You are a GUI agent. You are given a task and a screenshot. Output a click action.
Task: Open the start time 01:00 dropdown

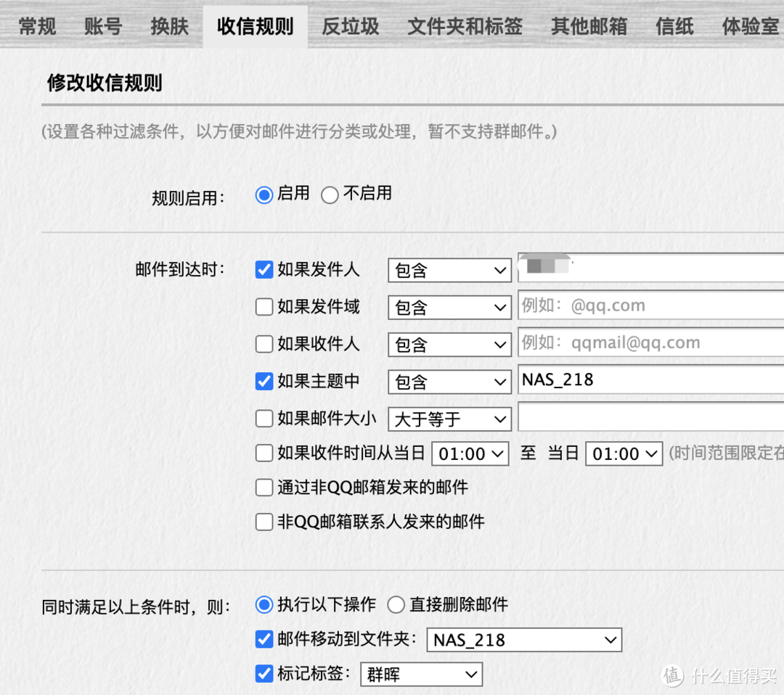pyautogui.click(x=468, y=454)
